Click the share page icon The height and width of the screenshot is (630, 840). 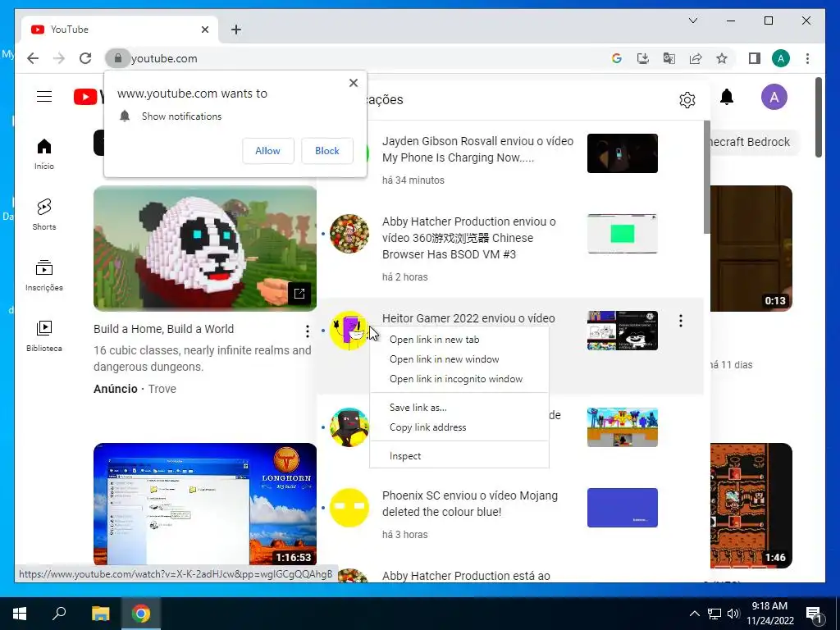[696, 58]
